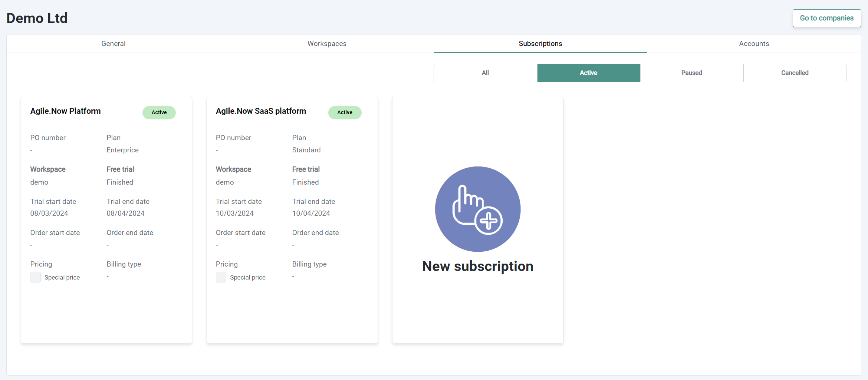Click trial end date 08/04/2024
Viewport: 868px width, 380px height.
click(126, 214)
